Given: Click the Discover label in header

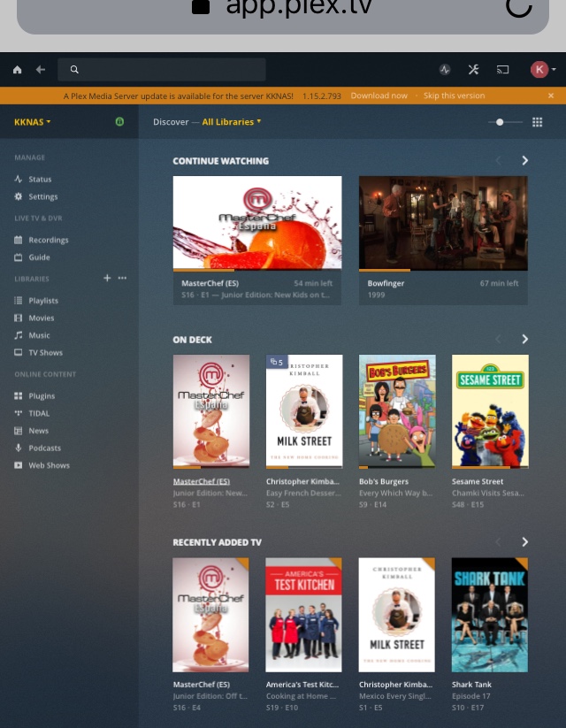Looking at the screenshot, I should point(171,122).
